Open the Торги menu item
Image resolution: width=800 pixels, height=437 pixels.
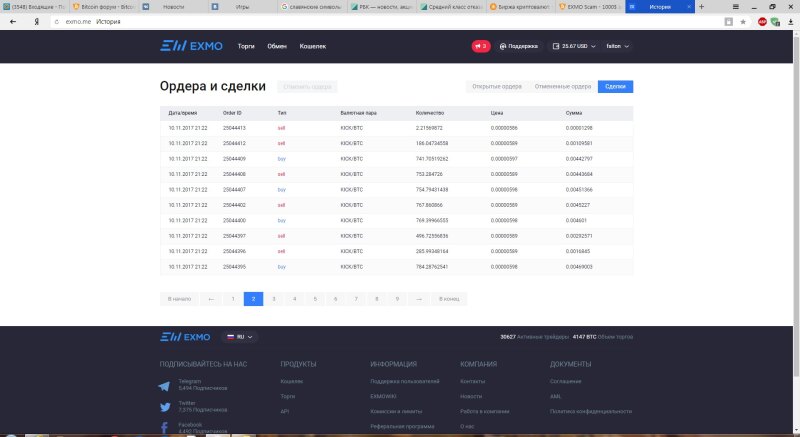[x=246, y=46]
